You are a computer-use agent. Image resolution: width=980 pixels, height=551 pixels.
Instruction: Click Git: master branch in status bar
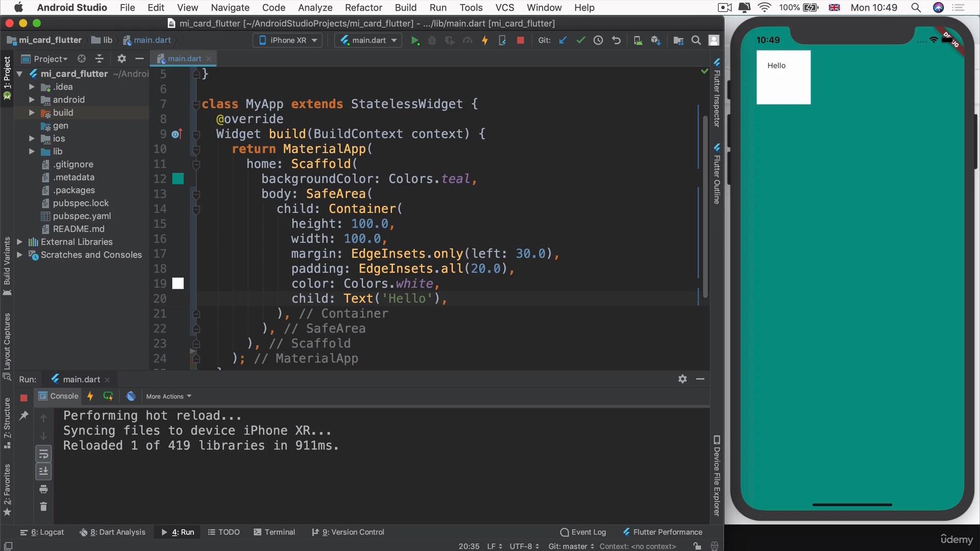click(x=571, y=546)
